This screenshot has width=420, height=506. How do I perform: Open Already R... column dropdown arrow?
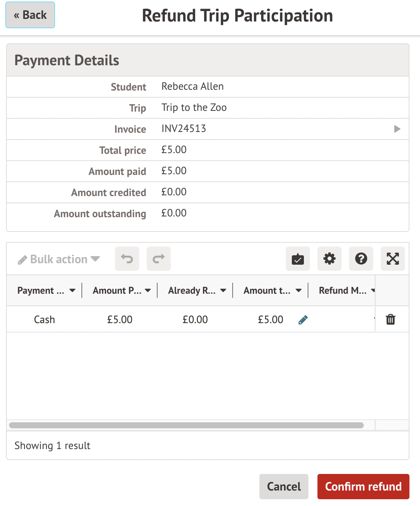coord(223,291)
